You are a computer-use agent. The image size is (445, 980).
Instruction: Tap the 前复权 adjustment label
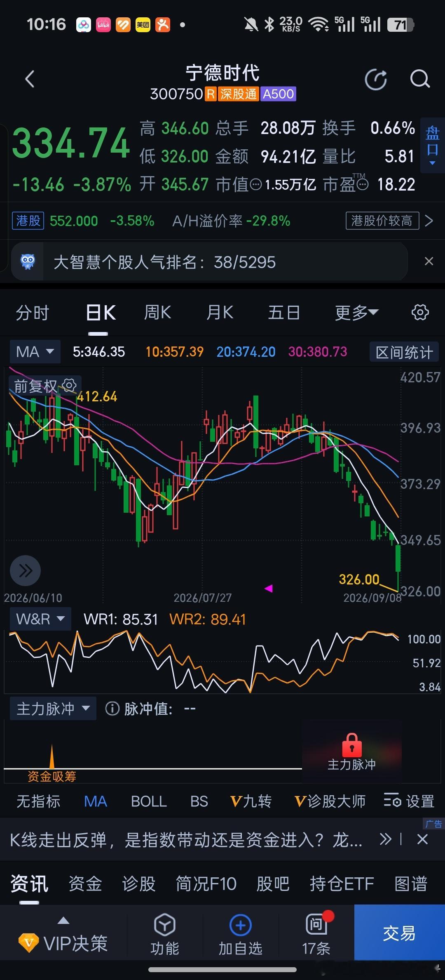(35, 386)
